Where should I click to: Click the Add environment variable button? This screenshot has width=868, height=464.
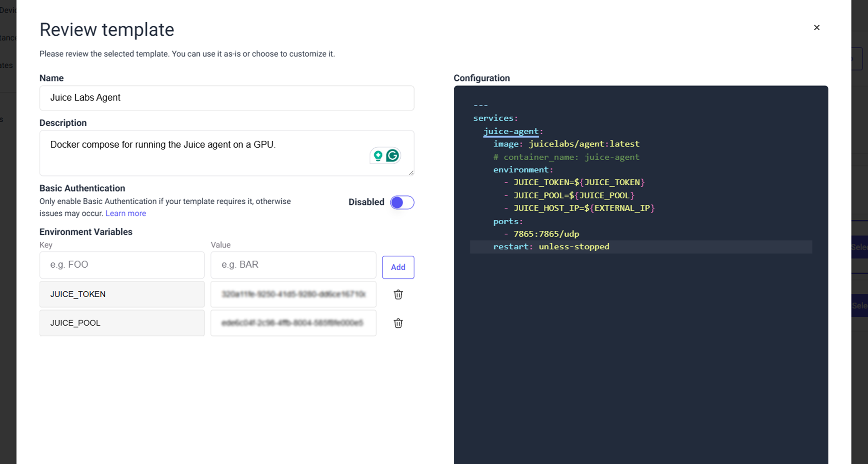[398, 267]
